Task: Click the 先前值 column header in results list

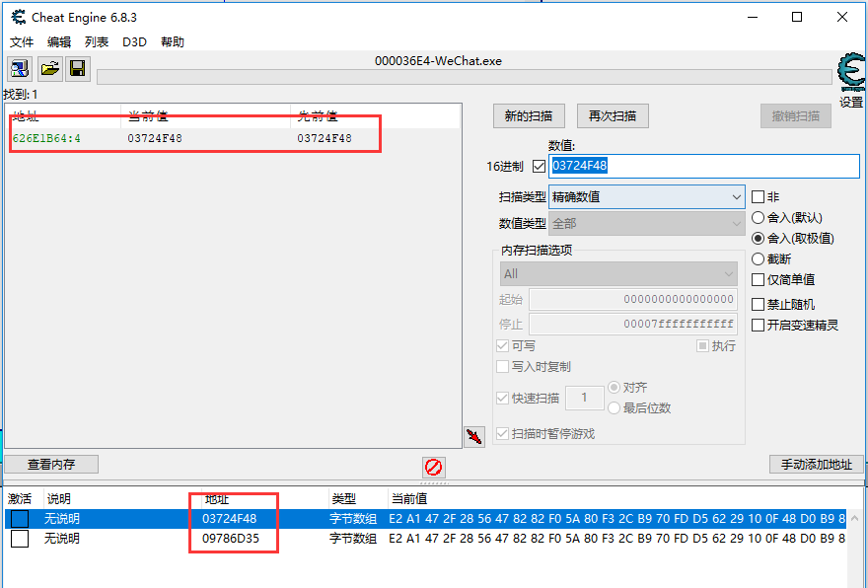Action: [x=375, y=116]
